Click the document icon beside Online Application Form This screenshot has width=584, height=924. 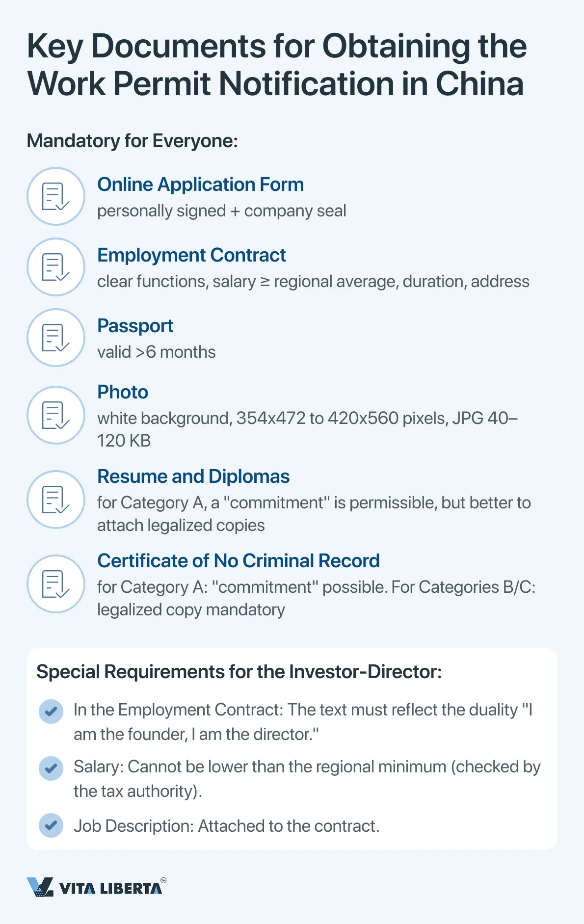click(x=56, y=196)
